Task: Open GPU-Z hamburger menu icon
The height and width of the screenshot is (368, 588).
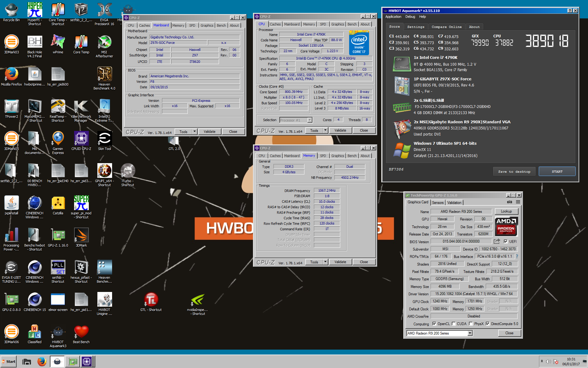Action: 518,202
